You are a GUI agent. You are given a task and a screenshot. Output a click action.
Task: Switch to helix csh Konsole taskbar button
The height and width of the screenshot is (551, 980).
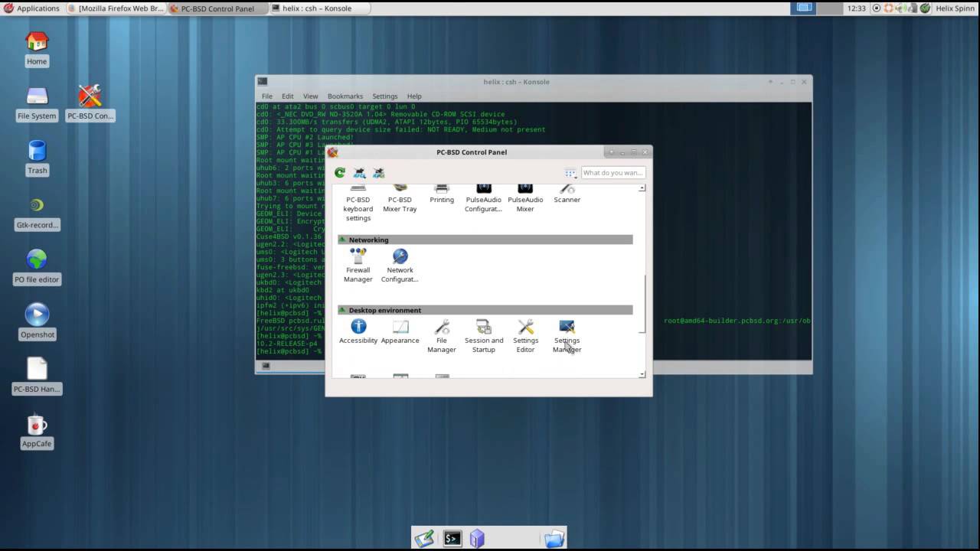coord(319,8)
